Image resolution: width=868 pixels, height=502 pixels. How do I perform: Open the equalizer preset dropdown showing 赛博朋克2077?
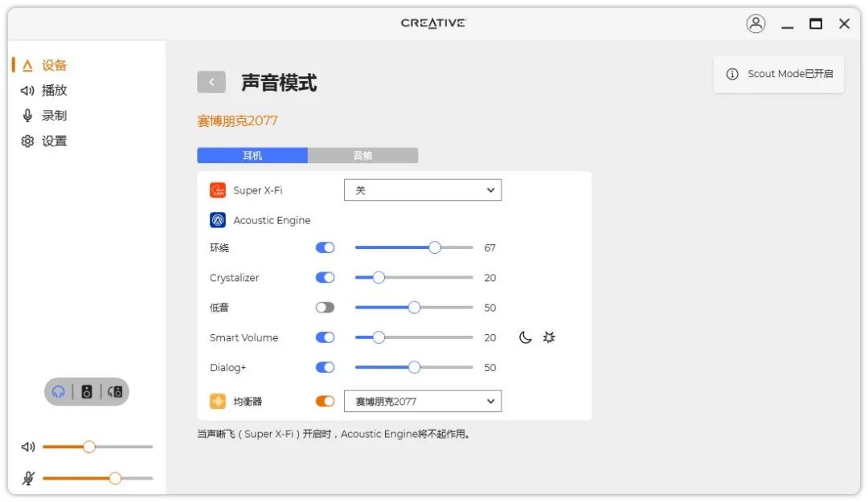[x=423, y=401]
